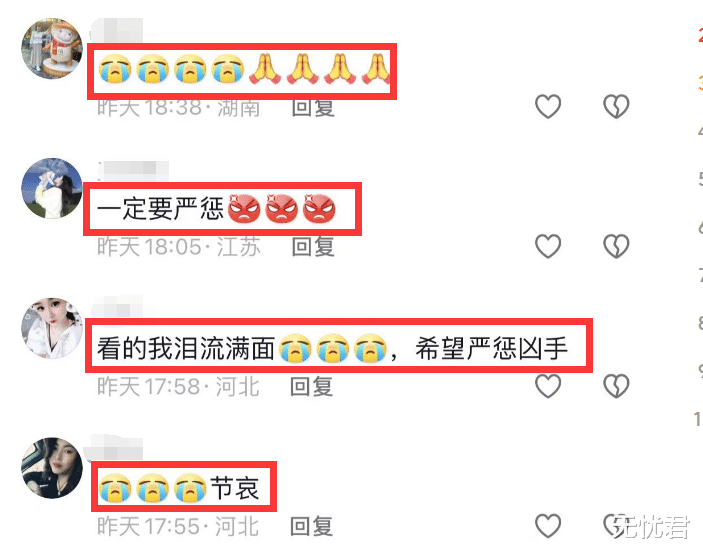This screenshot has width=703, height=557.
Task: Dislike the Hunan comment with broken heart
Action: coord(616,107)
